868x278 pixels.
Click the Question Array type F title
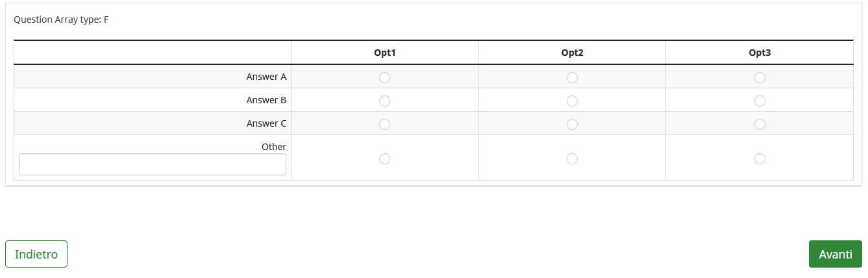point(61,19)
